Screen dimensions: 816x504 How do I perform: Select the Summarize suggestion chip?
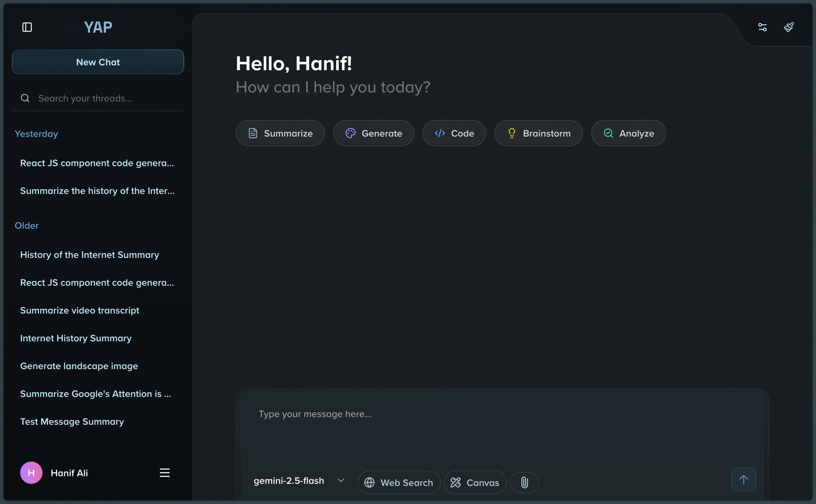click(280, 133)
